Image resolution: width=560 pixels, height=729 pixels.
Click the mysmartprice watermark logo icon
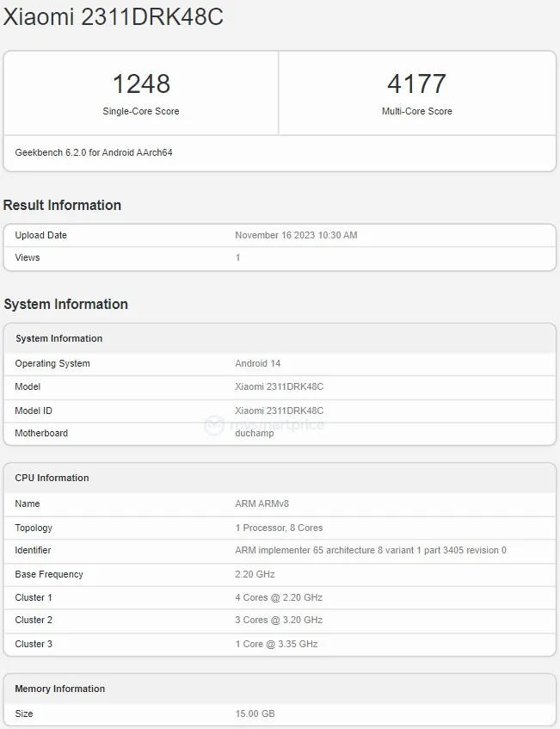(x=213, y=424)
